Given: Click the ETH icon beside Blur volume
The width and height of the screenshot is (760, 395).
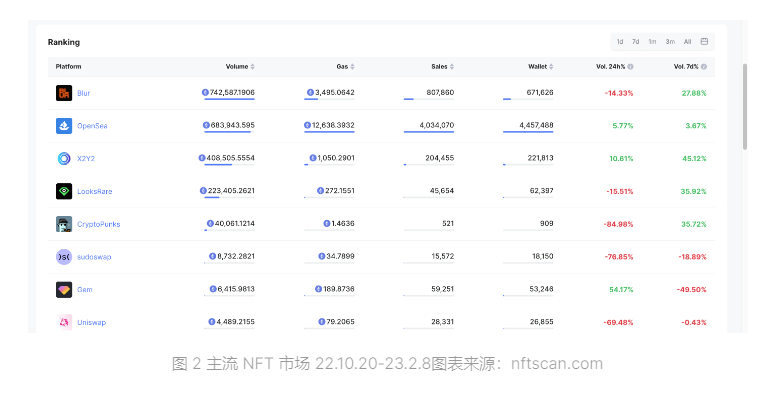Looking at the screenshot, I should click(205, 92).
